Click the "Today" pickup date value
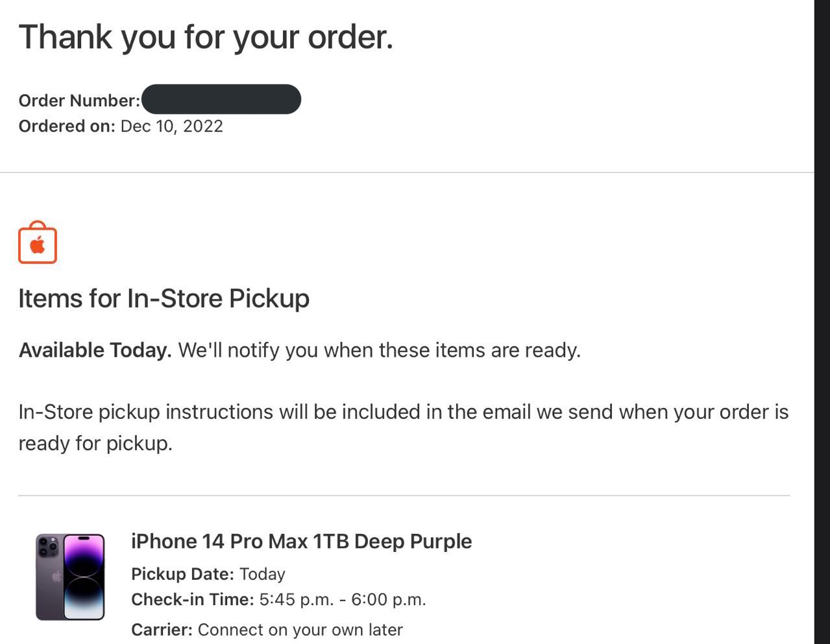Screen dimensions: 830x644 point(262,574)
